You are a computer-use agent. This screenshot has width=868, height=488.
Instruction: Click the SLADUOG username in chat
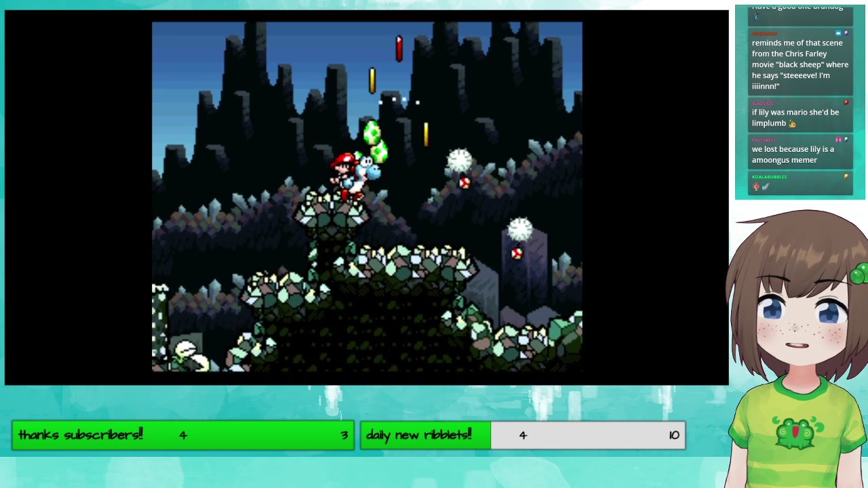(762, 103)
